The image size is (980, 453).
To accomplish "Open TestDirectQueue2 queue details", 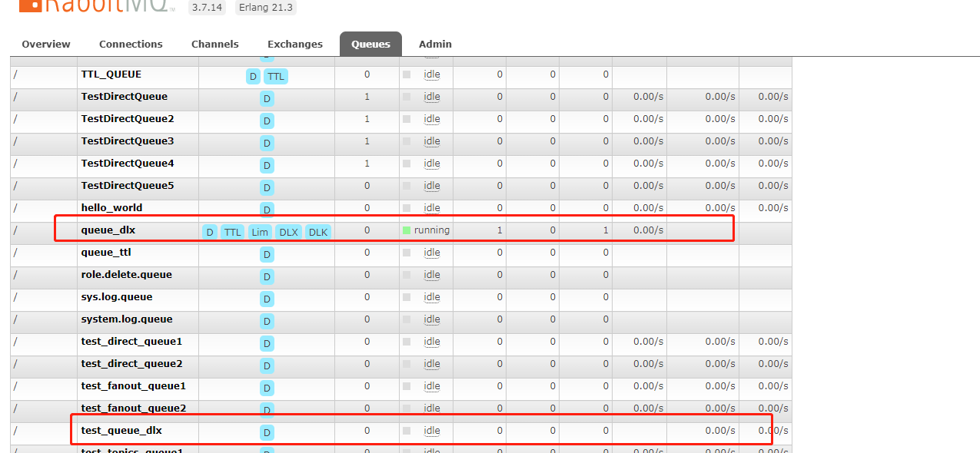I will point(128,119).
